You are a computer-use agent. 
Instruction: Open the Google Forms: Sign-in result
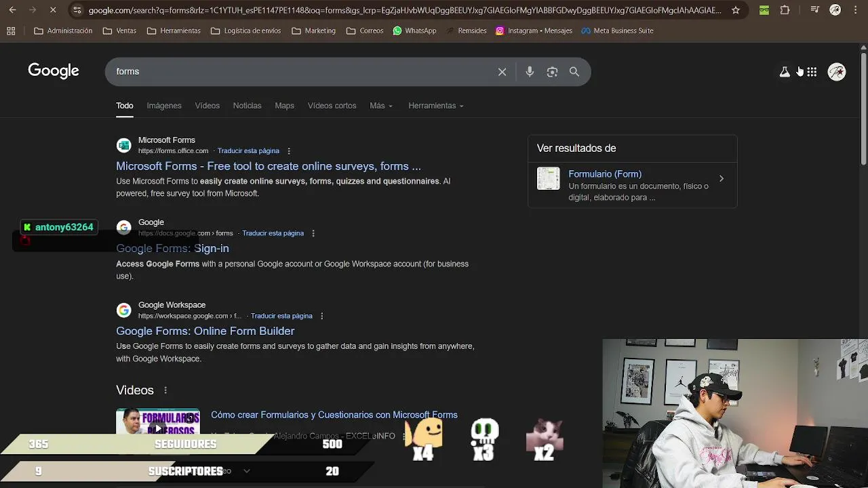click(x=172, y=249)
